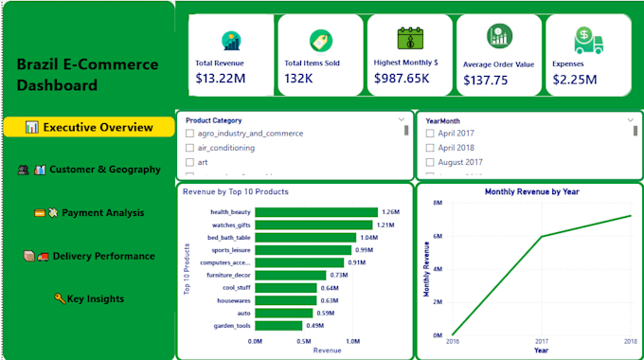
Task: Enable the April 2017 checkbox
Action: pyautogui.click(x=430, y=134)
